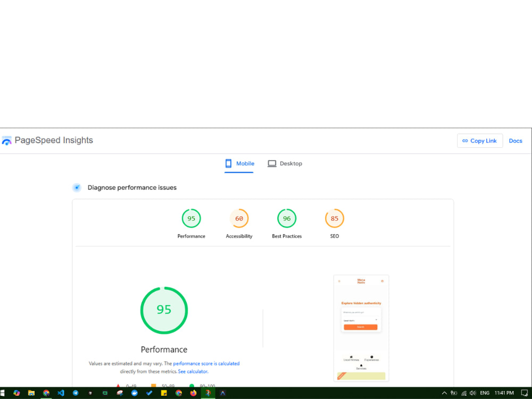This screenshot has height=399, width=532.
Task: Open the network Wi-Fi tray icon
Action: coord(464,393)
